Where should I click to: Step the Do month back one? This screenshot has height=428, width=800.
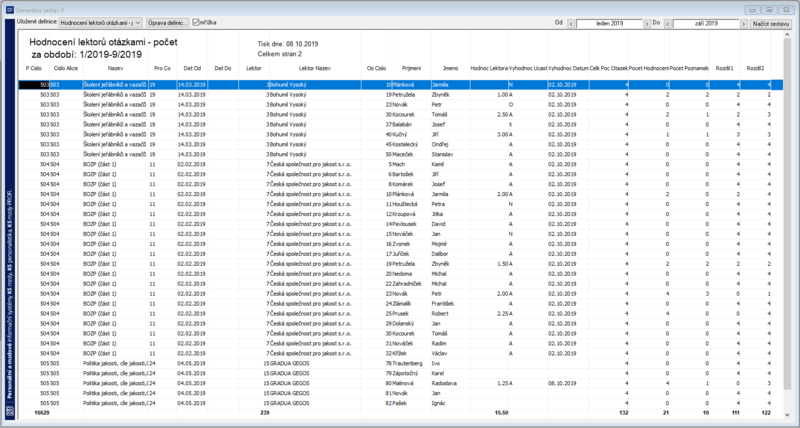[668, 24]
